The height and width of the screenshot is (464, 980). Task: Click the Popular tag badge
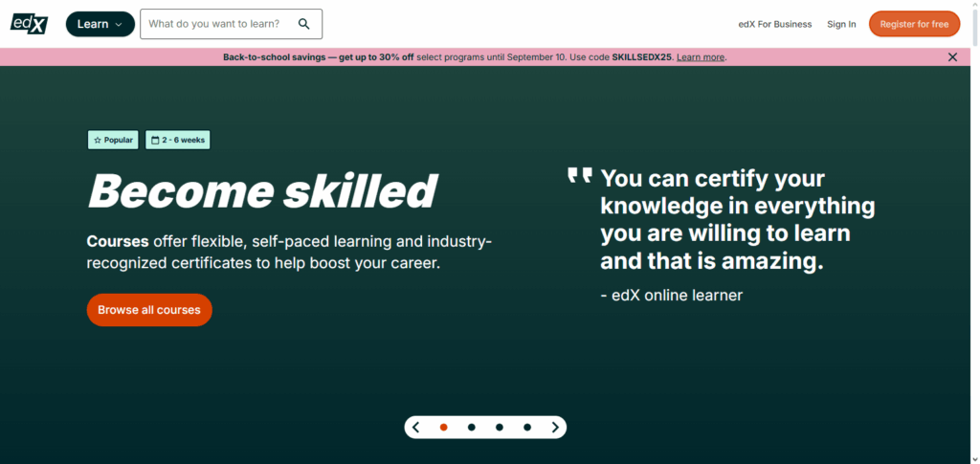(x=113, y=140)
